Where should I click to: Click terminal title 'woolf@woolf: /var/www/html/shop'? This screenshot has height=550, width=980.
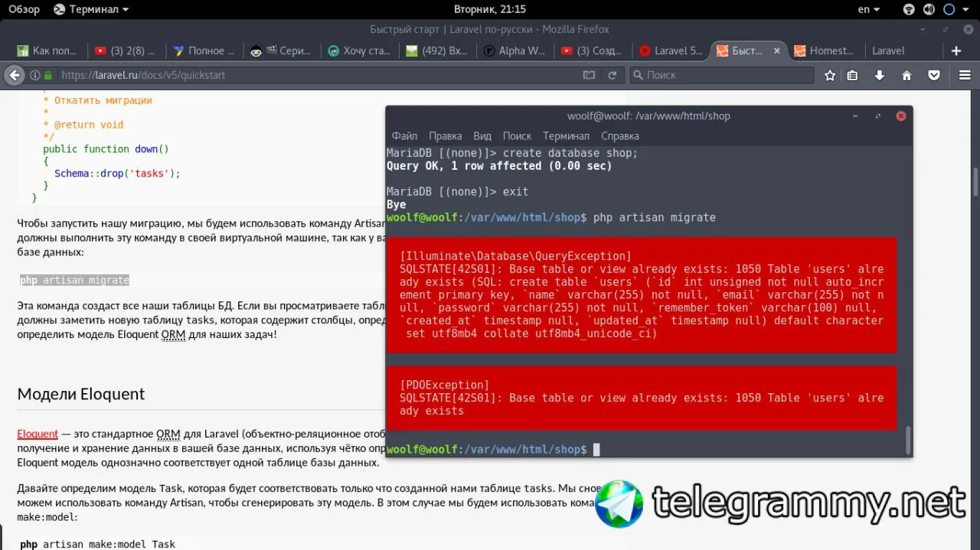click(648, 116)
